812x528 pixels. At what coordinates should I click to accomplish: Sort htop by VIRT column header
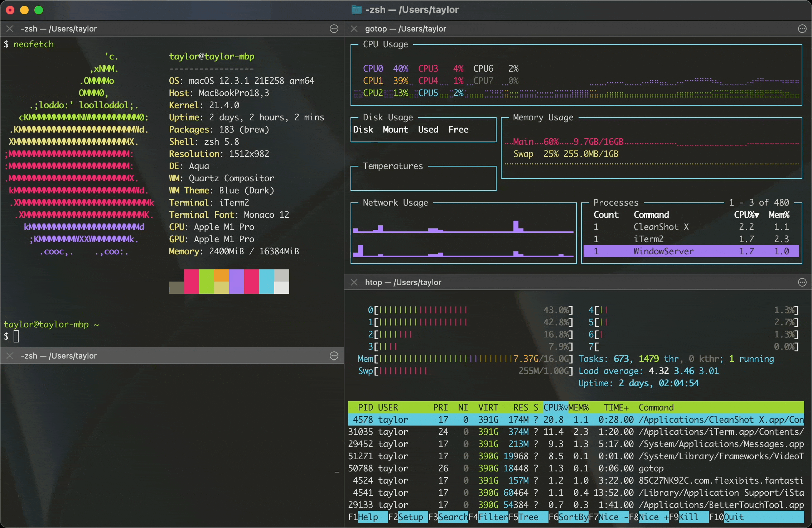pos(488,407)
